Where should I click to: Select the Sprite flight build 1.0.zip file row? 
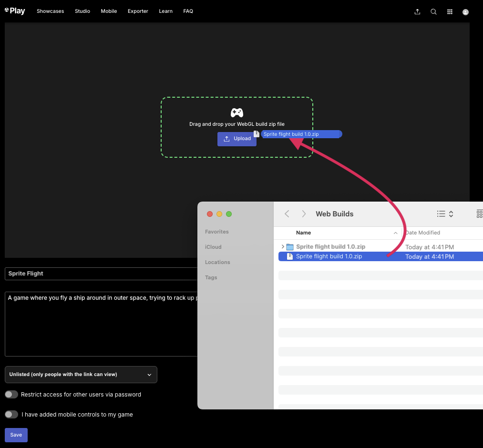tap(329, 256)
